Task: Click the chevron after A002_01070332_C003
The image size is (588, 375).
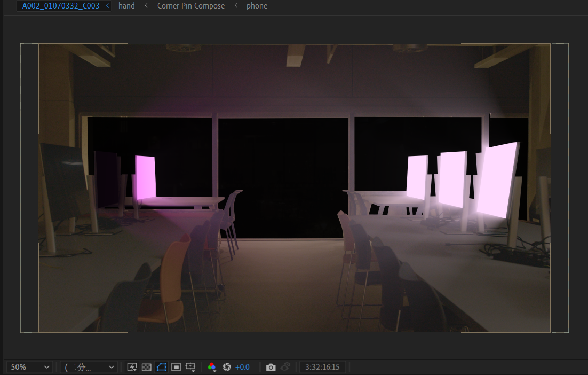Action: 108,6
